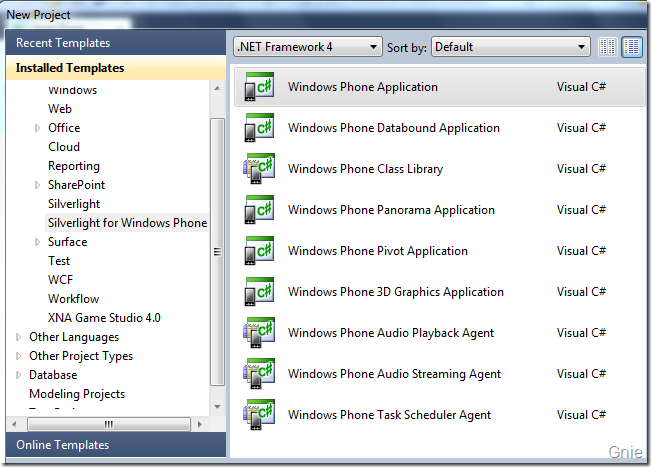Select the Other Languages tree item

coord(74,337)
